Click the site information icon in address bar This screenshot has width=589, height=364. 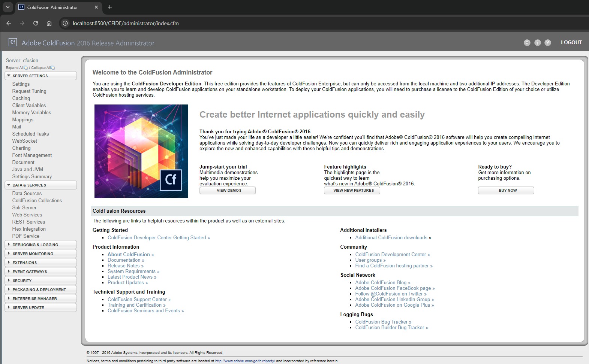(x=65, y=23)
